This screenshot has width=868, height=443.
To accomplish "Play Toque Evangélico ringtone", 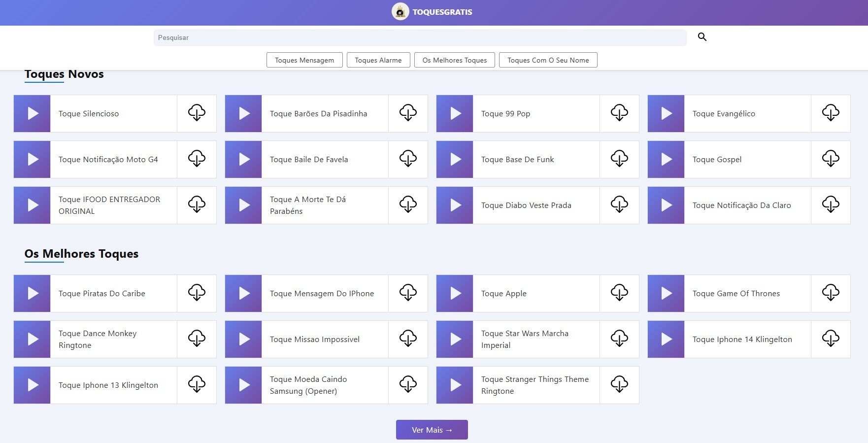I will [666, 113].
